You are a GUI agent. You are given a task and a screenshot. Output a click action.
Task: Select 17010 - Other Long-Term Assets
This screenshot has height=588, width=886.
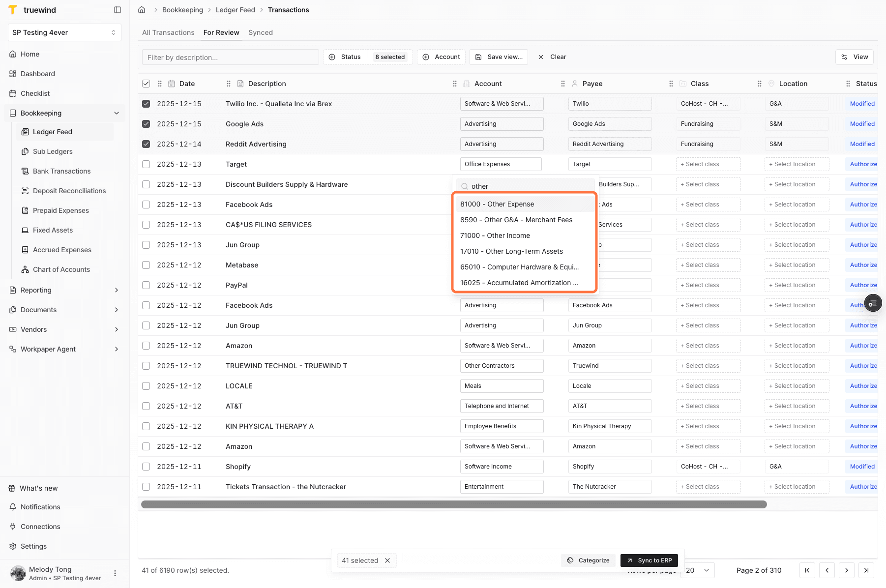tap(524, 251)
